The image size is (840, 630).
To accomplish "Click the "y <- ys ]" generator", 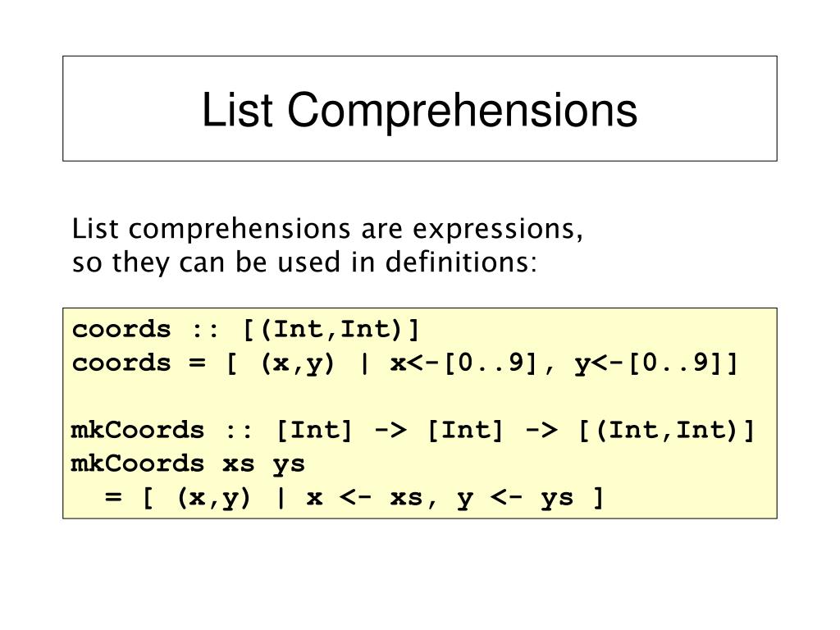I will pyautogui.click(x=531, y=499).
